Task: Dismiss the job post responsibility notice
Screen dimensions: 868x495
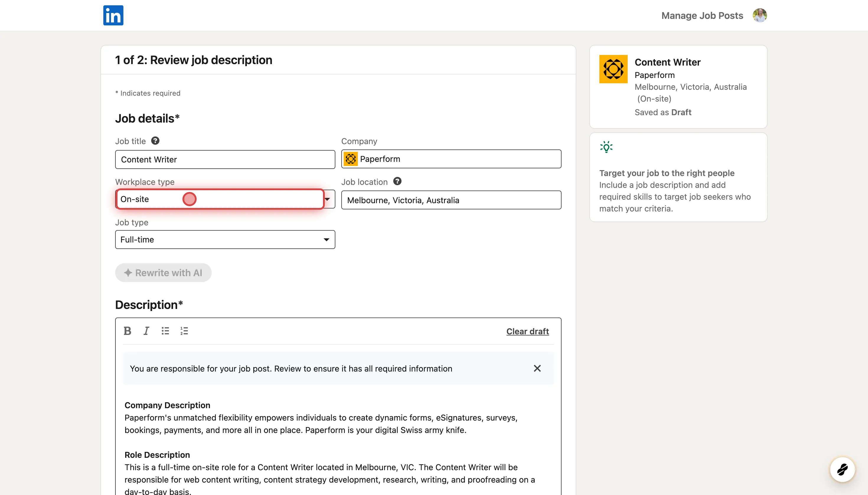Action: [537, 369]
